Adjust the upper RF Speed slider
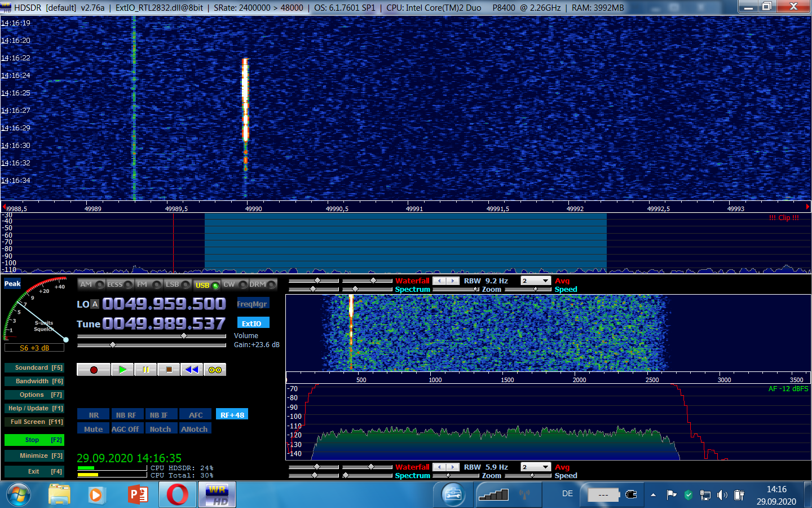Image resolution: width=812 pixels, height=508 pixels. (x=528, y=290)
